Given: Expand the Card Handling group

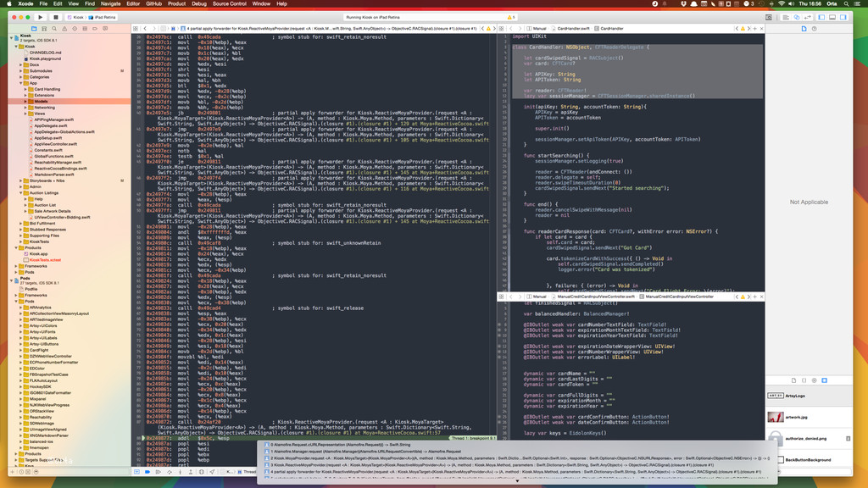Looking at the screenshot, I should click(x=25, y=89).
